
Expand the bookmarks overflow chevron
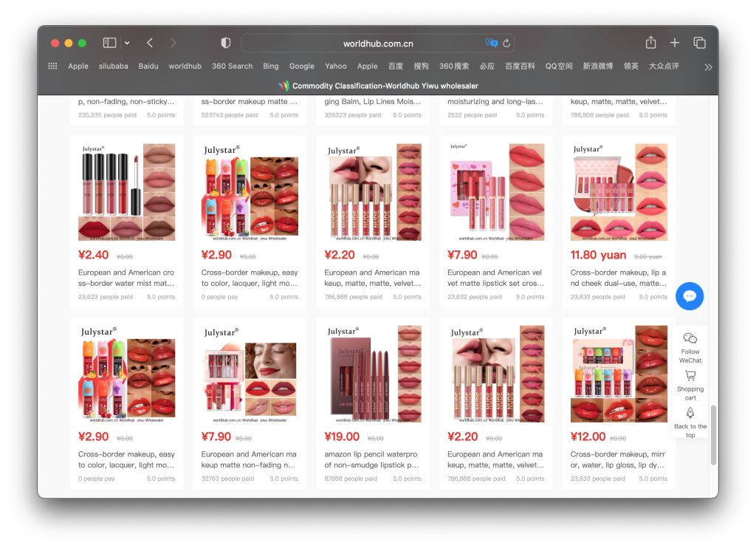pos(708,66)
